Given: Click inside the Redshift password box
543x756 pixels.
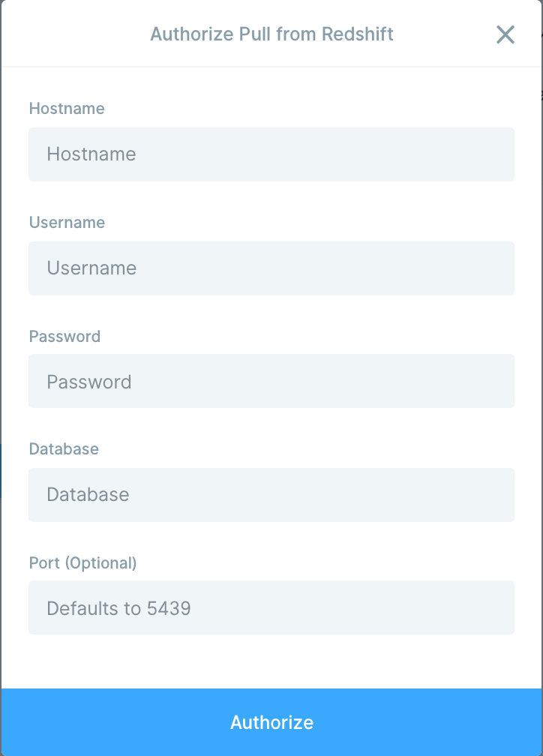Looking at the screenshot, I should [x=271, y=381].
